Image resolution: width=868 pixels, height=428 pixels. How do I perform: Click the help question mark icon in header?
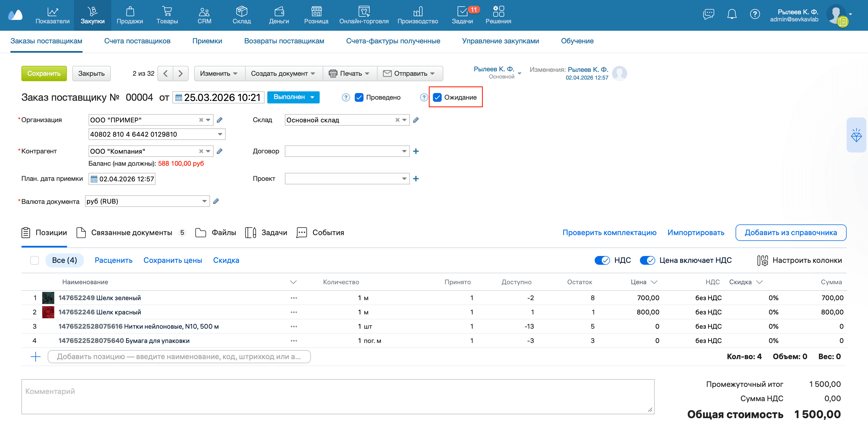click(x=754, y=14)
